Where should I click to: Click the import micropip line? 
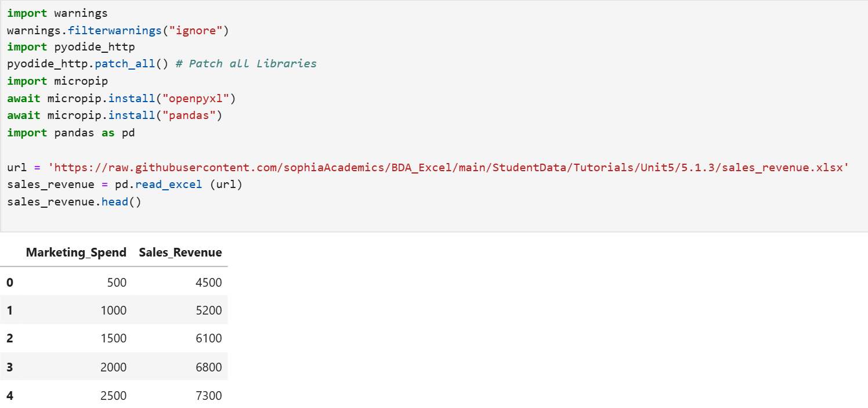coord(57,81)
